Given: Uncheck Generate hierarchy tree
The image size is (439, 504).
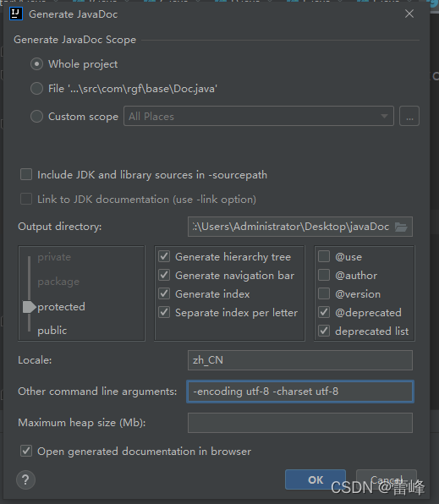Looking at the screenshot, I should [164, 256].
